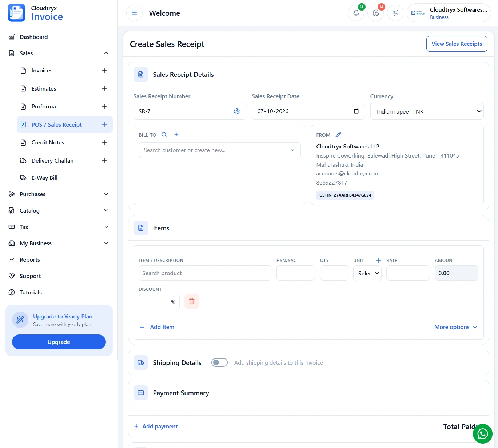Open the Currency dropdown
Viewport: 498px width, 448px height.
pyautogui.click(x=427, y=111)
